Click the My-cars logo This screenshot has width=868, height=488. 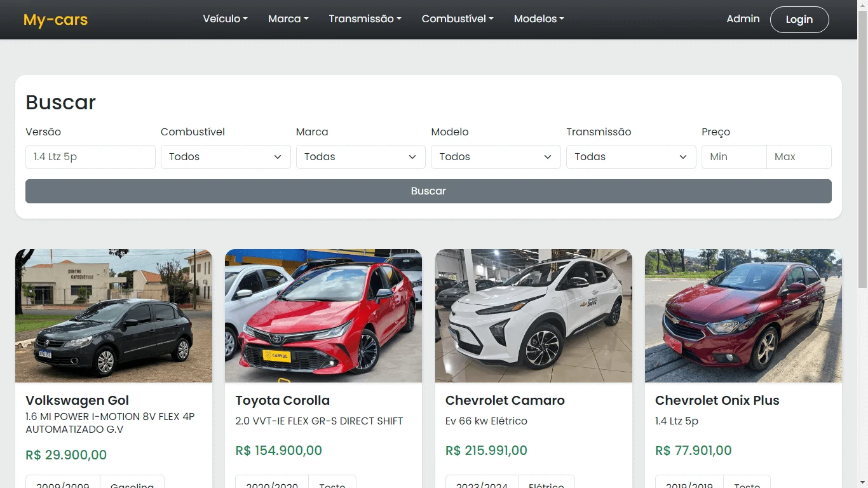tap(55, 19)
